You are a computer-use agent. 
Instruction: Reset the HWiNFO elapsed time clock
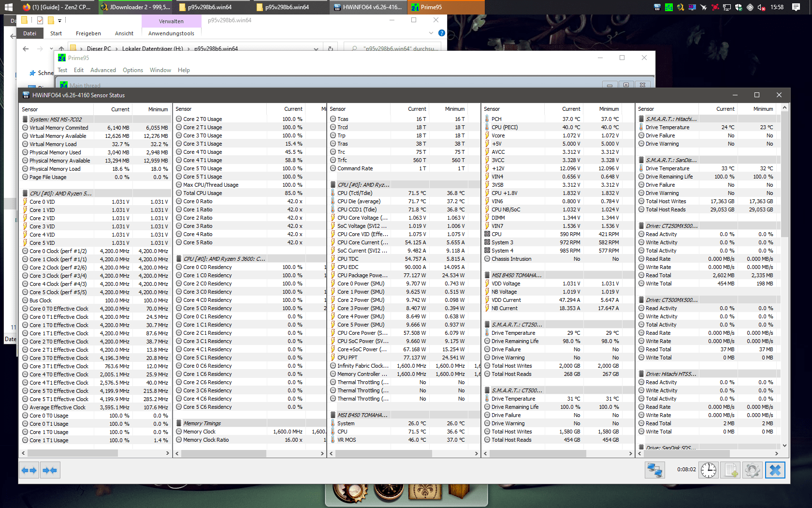click(x=709, y=470)
